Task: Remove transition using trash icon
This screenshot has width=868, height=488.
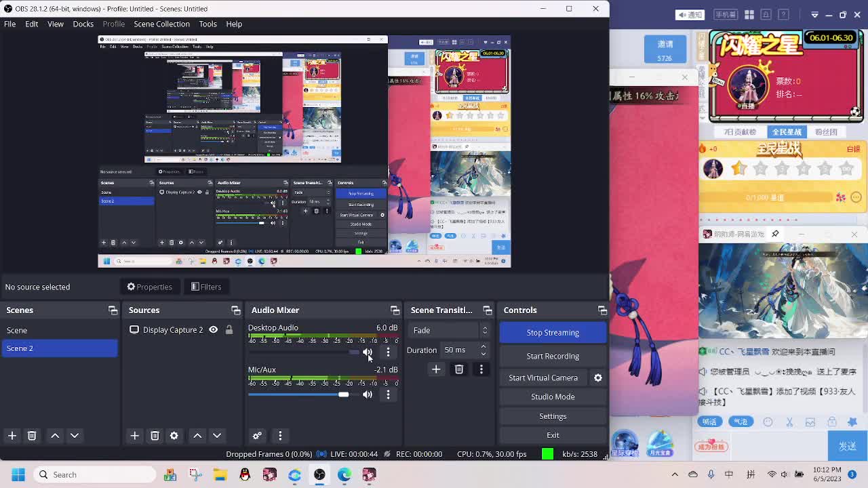Action: pyautogui.click(x=459, y=369)
